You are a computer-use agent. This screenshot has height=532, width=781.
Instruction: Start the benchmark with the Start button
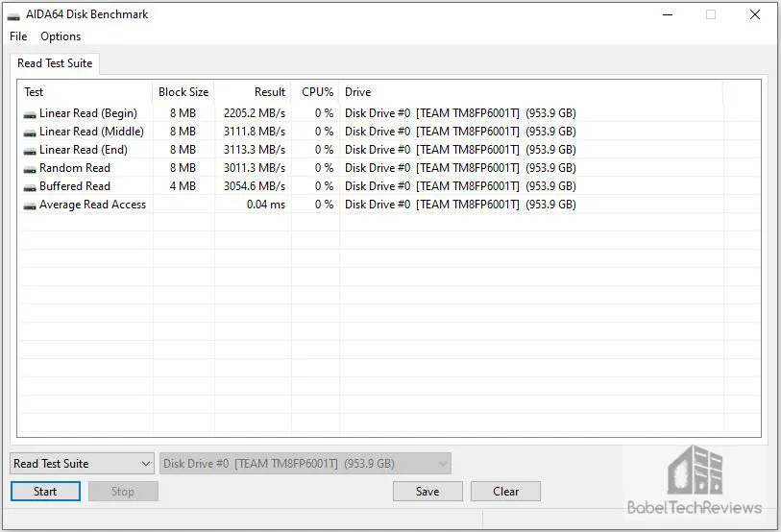pos(45,492)
